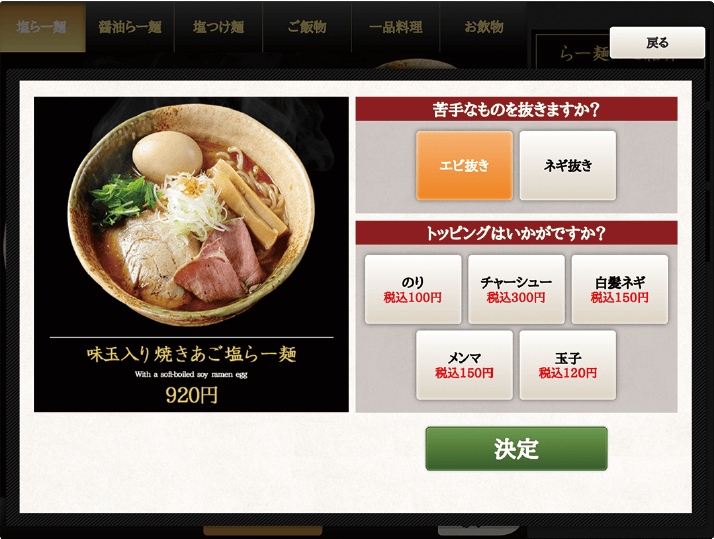Confirm order with green 決定 button
714x539 pixels.
click(x=516, y=448)
